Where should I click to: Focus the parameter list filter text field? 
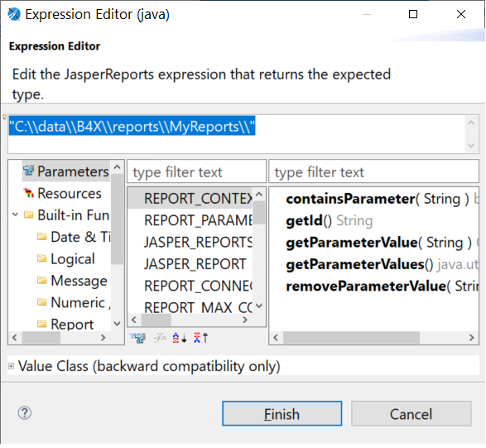click(196, 171)
